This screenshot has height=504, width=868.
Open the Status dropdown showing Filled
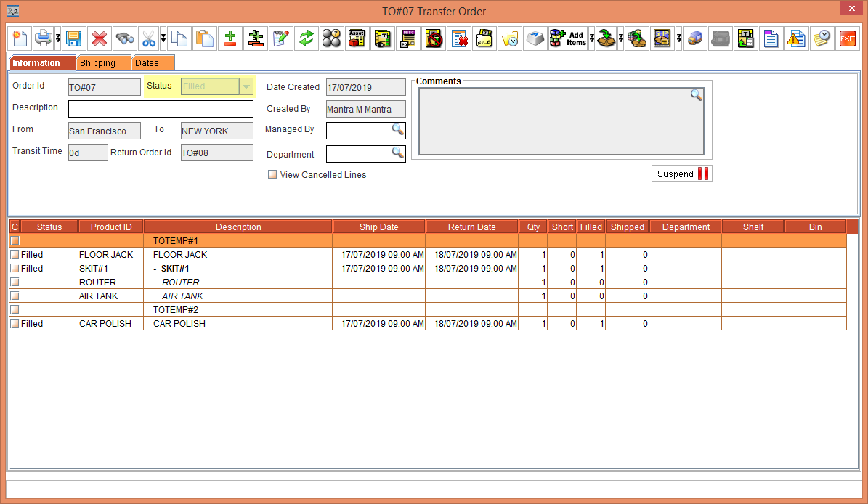tap(246, 86)
